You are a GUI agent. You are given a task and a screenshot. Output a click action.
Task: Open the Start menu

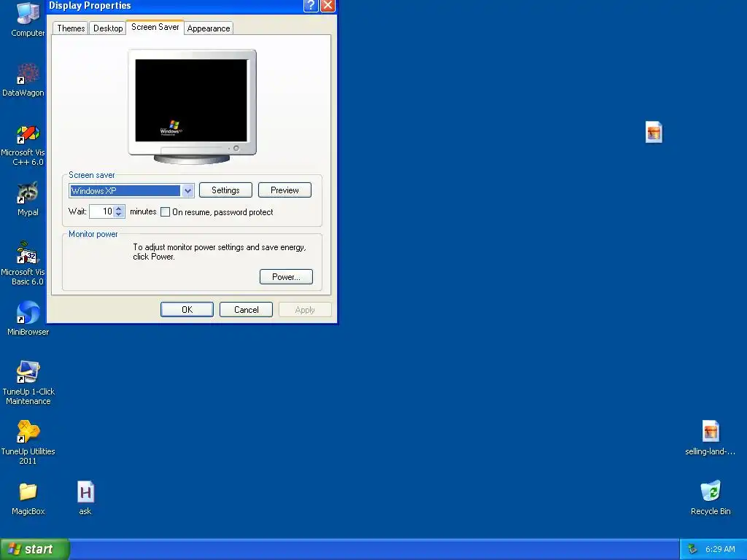point(35,549)
